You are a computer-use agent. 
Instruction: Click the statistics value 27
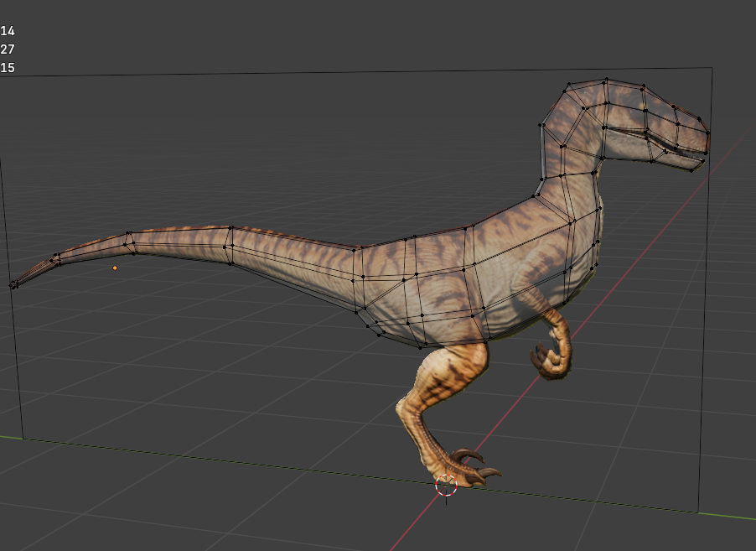(8, 49)
